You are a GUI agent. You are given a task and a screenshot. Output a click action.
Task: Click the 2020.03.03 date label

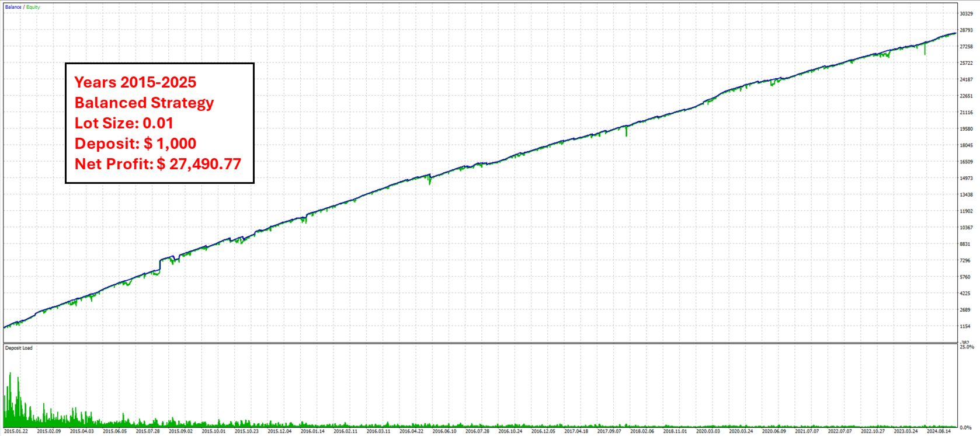point(708,431)
